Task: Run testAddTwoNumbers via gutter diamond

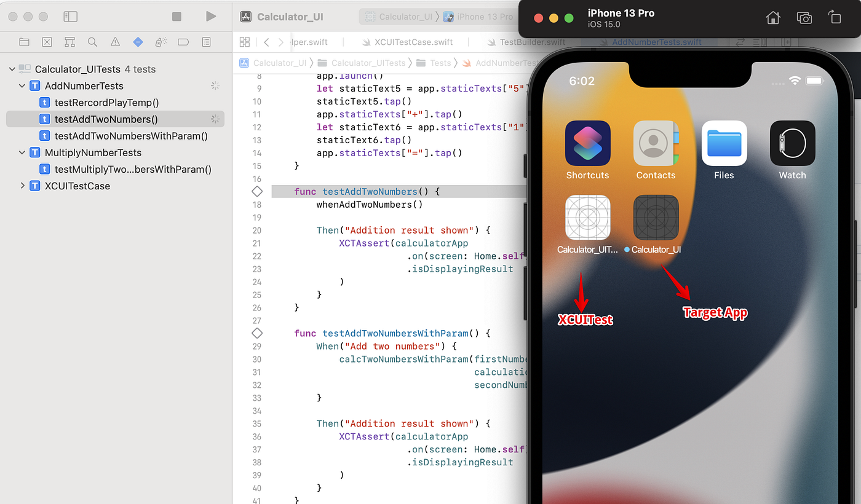Action: point(257,192)
